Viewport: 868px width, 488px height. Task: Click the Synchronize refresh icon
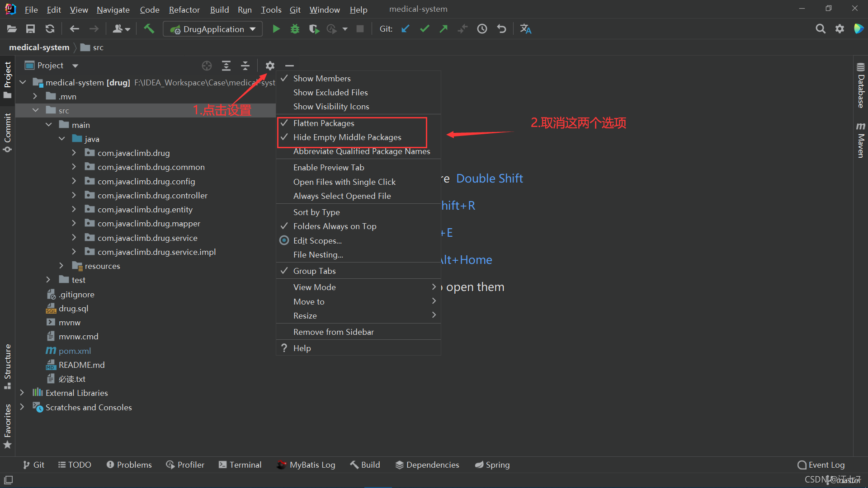click(x=50, y=29)
